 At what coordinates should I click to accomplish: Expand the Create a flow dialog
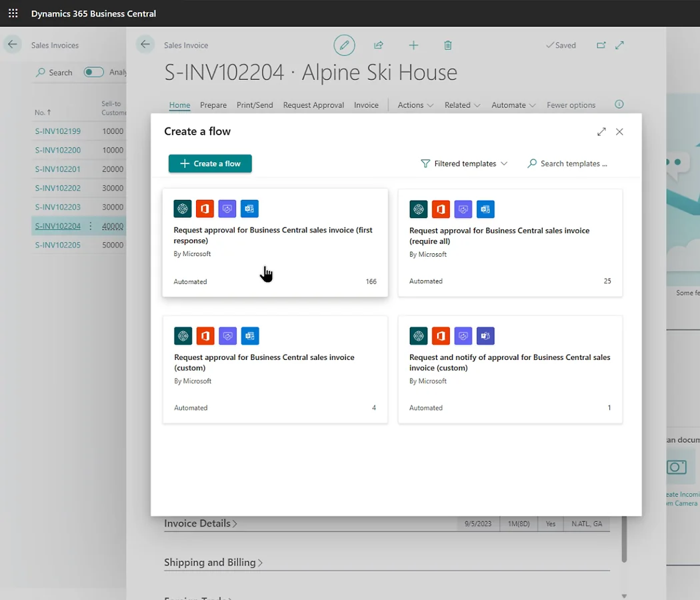(602, 132)
